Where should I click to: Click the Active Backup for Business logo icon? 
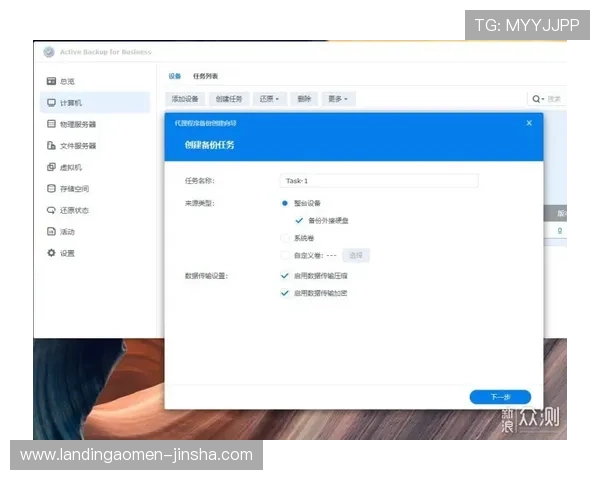(49, 52)
